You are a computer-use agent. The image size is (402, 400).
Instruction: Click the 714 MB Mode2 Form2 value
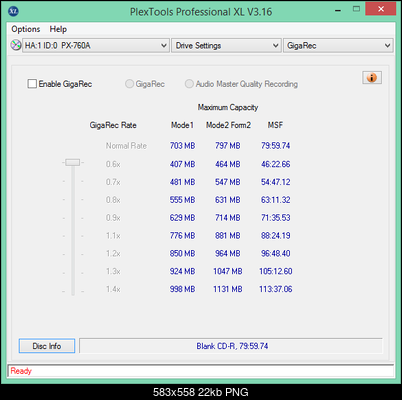[x=228, y=218]
